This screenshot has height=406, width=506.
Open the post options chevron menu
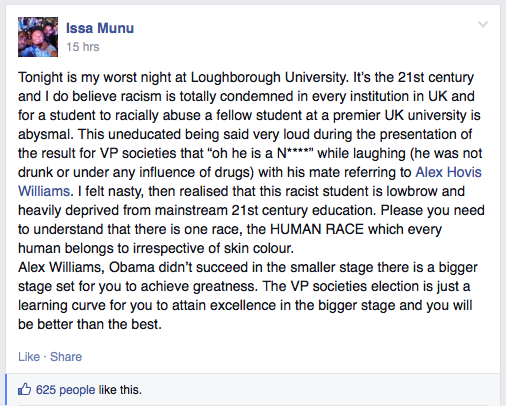483,24
